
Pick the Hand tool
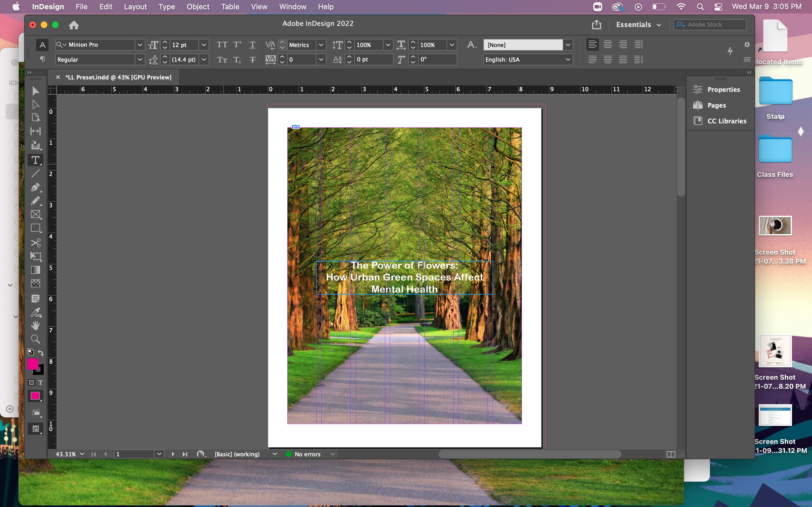[35, 325]
